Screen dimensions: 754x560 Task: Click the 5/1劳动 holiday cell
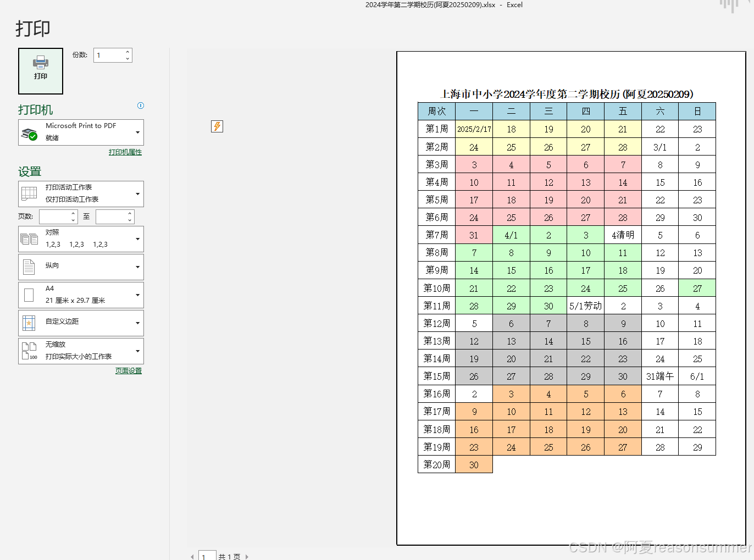coord(585,306)
